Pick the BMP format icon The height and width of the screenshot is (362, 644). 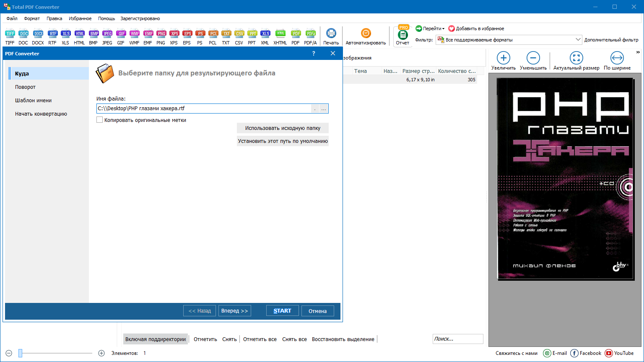93,34
